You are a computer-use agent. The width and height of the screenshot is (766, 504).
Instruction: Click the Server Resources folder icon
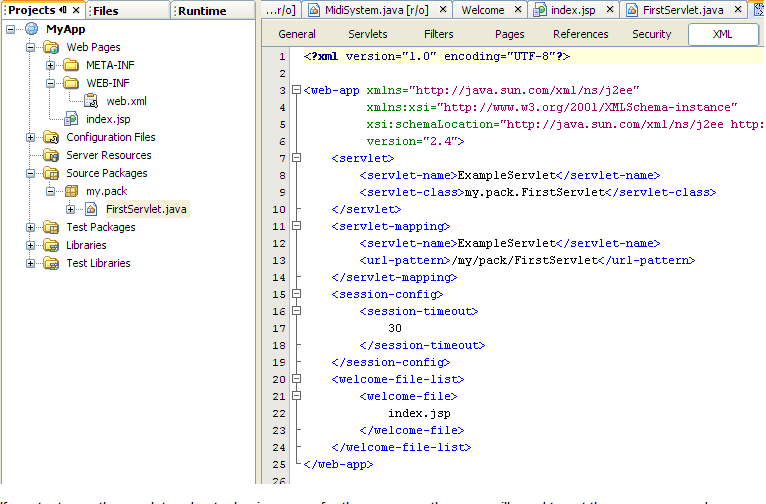coord(51,155)
